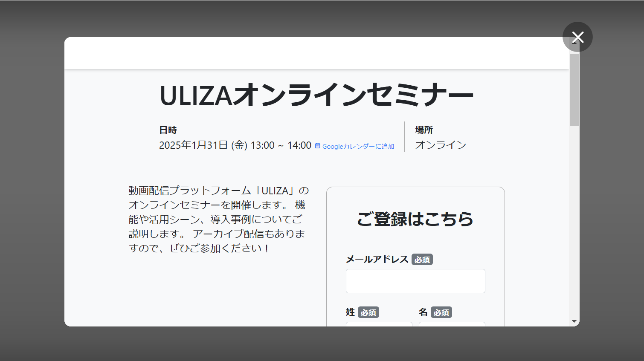Click the Googleカレンダーに追加 link
The image size is (644, 361).
pos(358,146)
